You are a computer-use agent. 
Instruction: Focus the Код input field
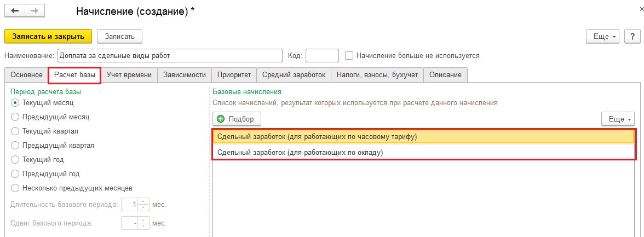[322, 55]
